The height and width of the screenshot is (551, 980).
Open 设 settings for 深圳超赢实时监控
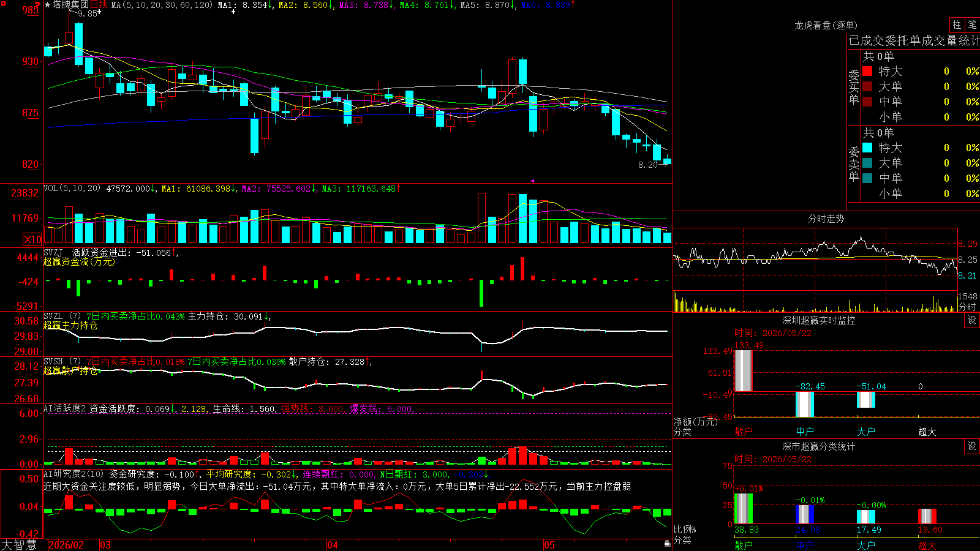coord(972,320)
